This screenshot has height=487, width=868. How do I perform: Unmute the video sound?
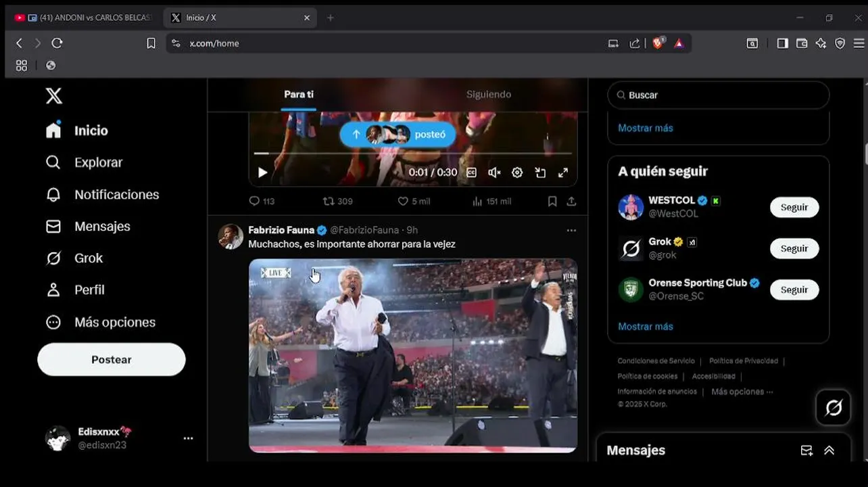pyautogui.click(x=494, y=172)
